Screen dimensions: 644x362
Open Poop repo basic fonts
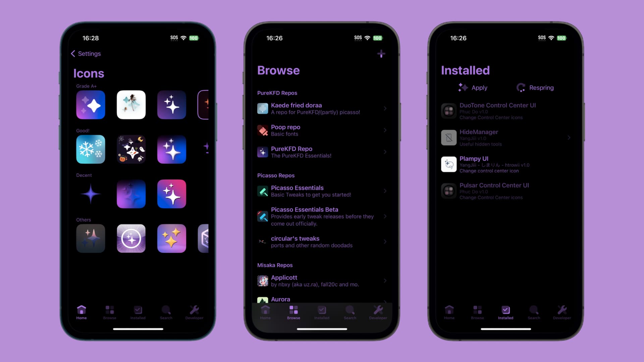(x=322, y=130)
